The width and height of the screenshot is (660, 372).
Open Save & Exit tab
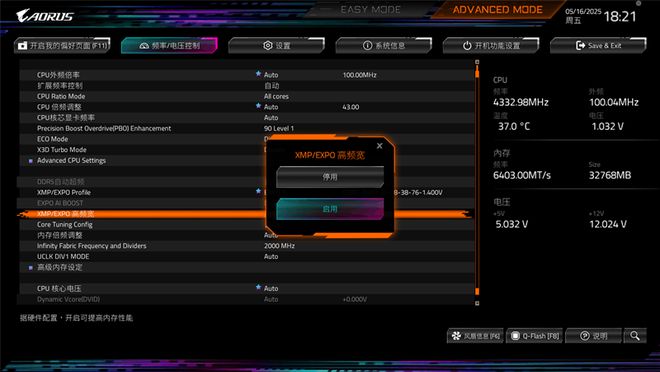click(598, 45)
